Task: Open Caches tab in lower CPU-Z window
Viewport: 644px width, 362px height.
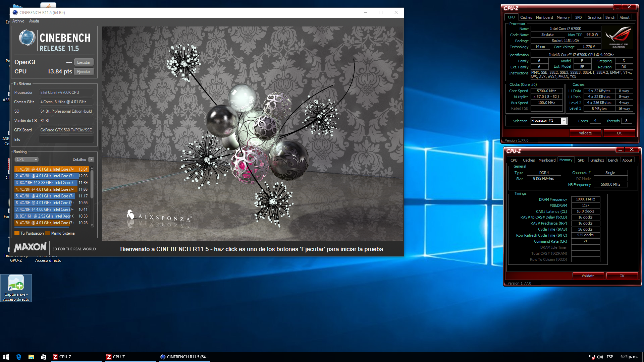Action: [x=529, y=160]
